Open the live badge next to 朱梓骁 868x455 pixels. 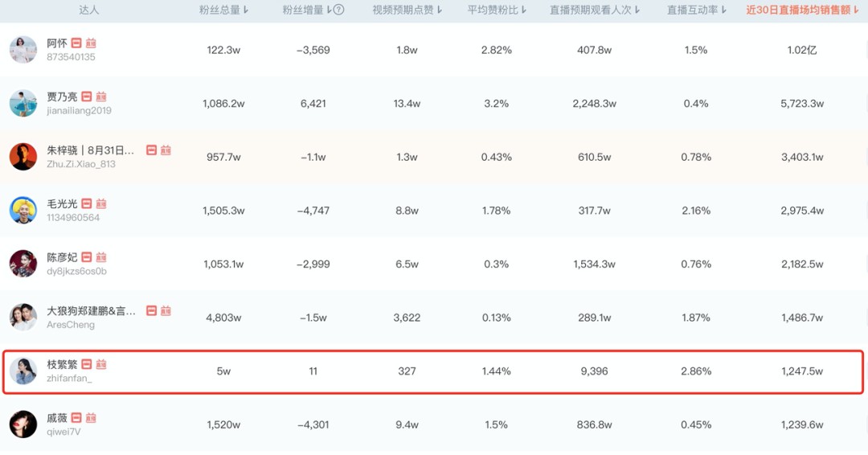tap(166, 150)
